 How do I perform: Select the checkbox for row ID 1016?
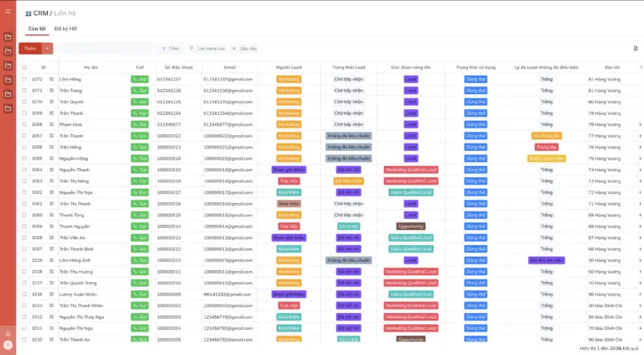click(24, 295)
